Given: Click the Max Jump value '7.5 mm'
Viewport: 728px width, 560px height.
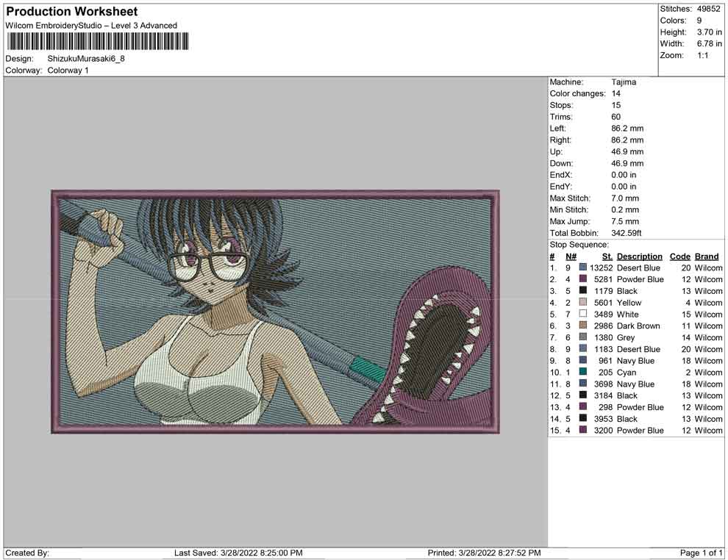Looking at the screenshot, I should click(625, 221).
